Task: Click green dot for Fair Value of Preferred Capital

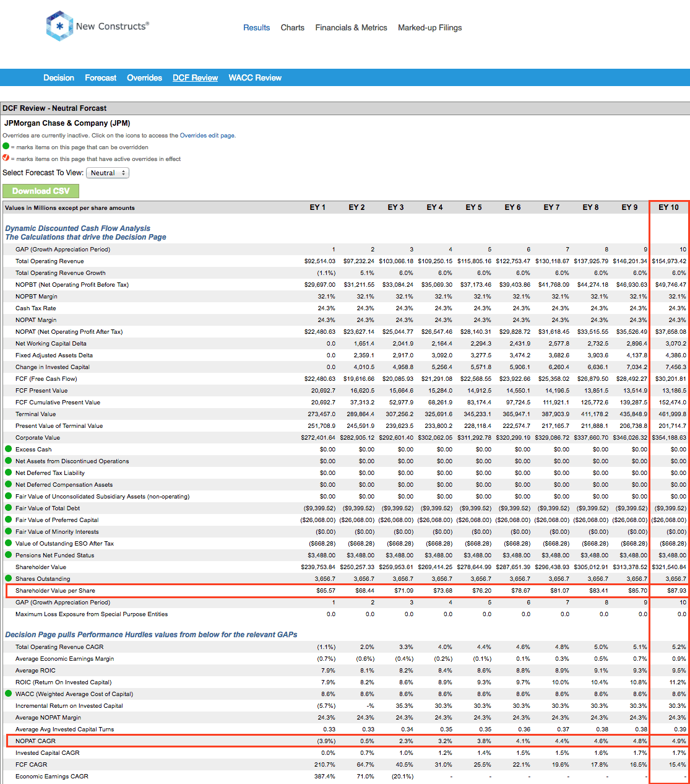Action: tap(9, 520)
